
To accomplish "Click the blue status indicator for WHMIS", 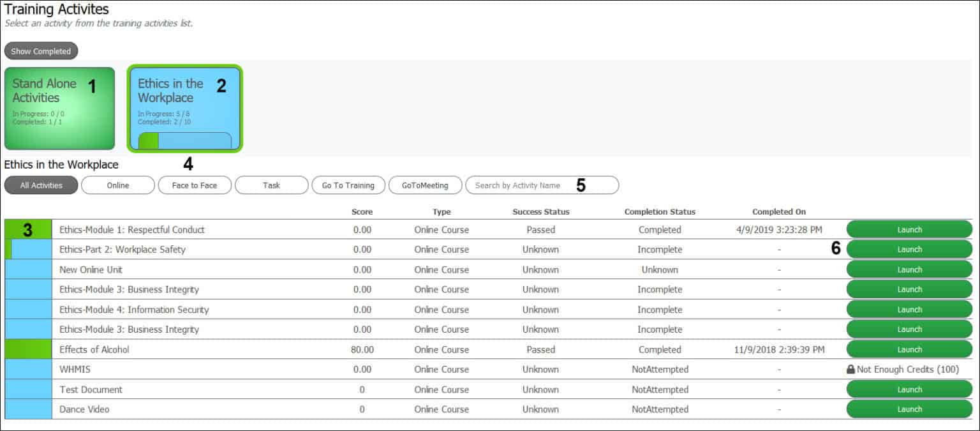I will pos(29,369).
